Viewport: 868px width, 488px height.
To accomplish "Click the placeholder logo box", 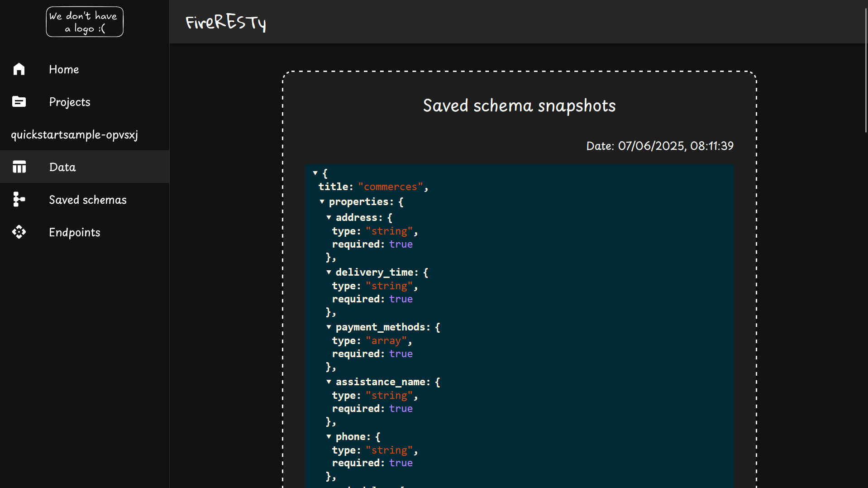I will (85, 22).
